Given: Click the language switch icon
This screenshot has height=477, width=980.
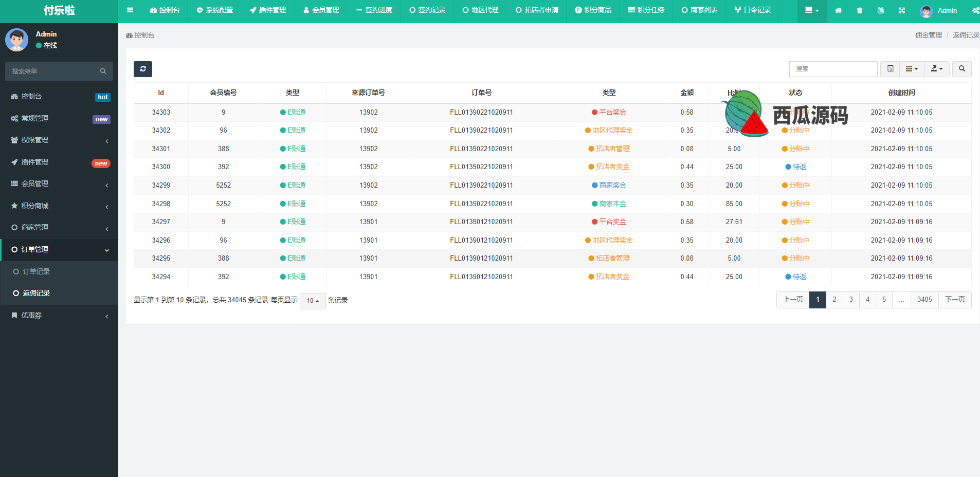Looking at the screenshot, I should 880,10.
